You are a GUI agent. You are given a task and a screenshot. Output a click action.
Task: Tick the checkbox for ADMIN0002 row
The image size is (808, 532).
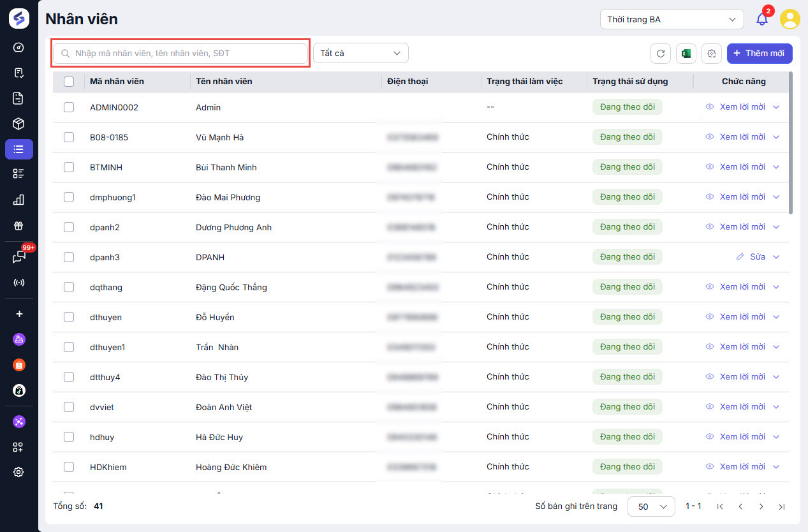(69, 107)
